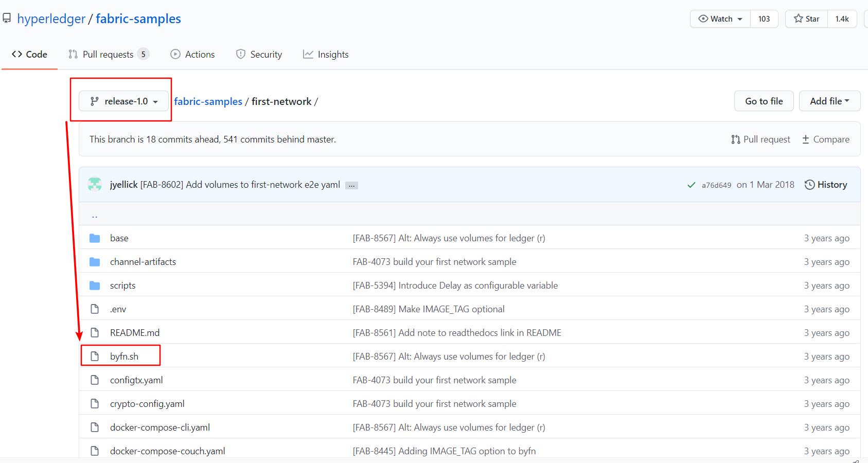Open the base row's FAB-8567 commit message
The height and width of the screenshot is (463, 868).
tap(449, 238)
